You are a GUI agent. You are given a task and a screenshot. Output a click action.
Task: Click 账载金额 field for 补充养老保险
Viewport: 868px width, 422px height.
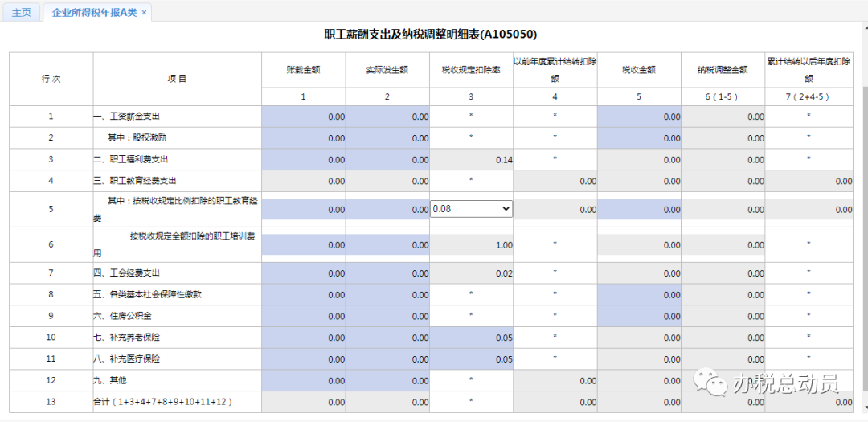(x=303, y=338)
